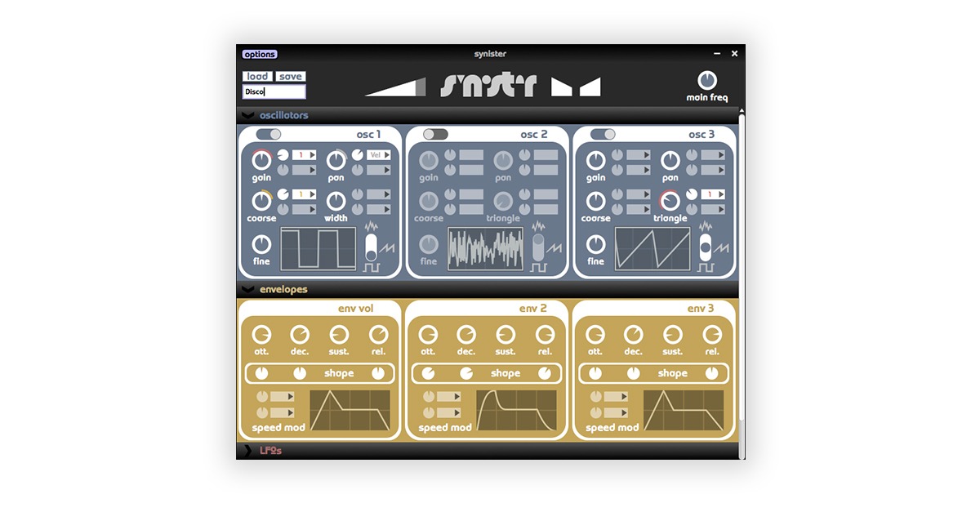Click env 3 decay knob

634,334
